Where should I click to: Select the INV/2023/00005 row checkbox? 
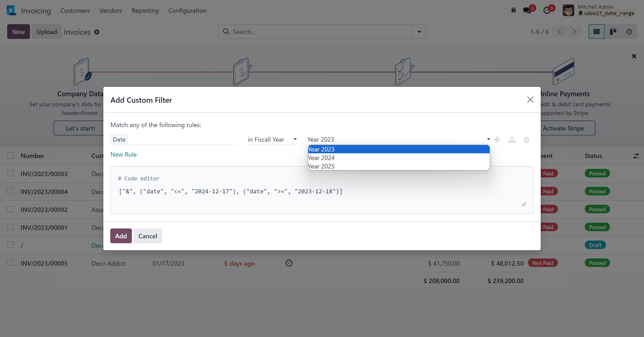(x=10, y=263)
